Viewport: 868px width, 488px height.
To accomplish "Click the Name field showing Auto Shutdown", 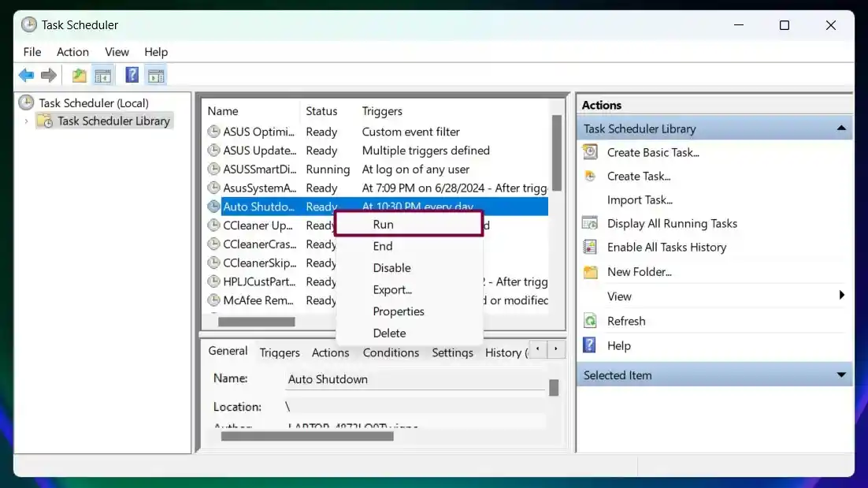I will click(415, 379).
